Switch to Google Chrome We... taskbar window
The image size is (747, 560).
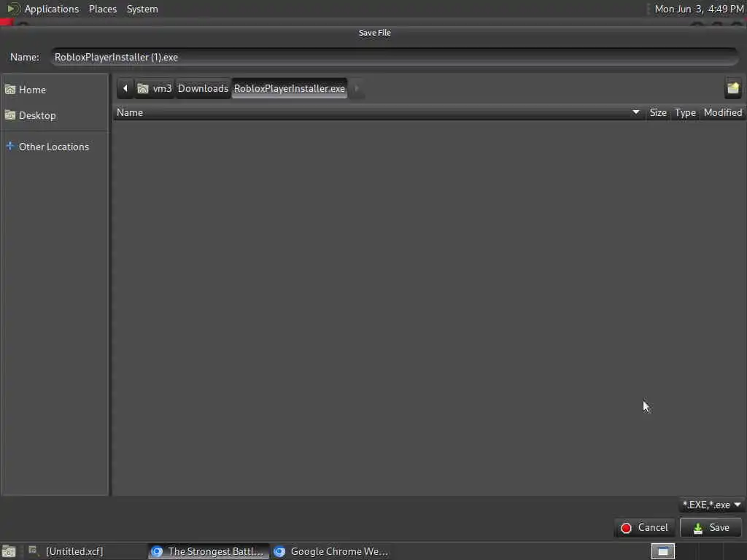coord(332,551)
